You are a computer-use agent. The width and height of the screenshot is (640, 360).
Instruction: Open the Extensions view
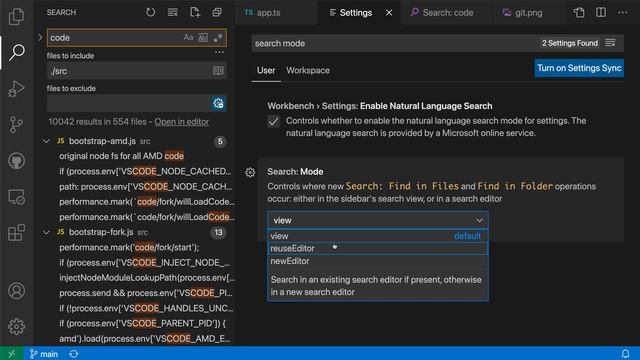pyautogui.click(x=16, y=233)
